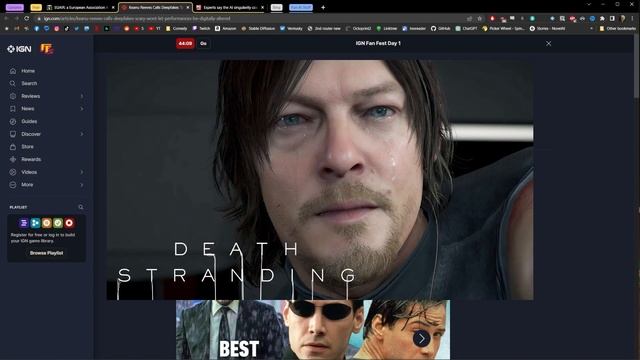
Task: Click the purple playlist icon in Playlist card
Action: pyautogui.click(x=24, y=223)
